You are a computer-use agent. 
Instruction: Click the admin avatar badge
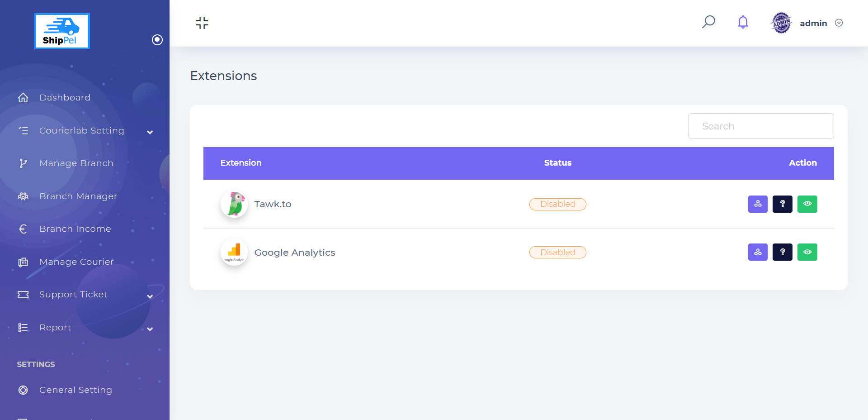coord(781,23)
